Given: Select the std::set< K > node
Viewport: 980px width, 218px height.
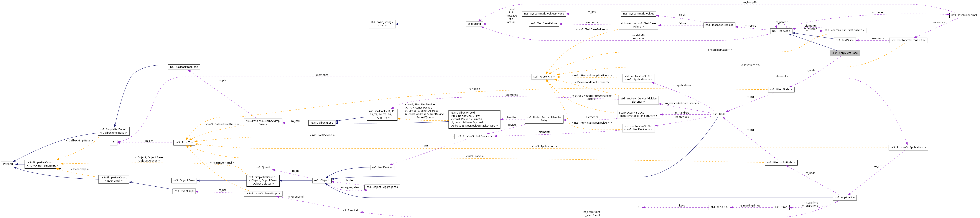Looking at the screenshot, I should 719,207.
